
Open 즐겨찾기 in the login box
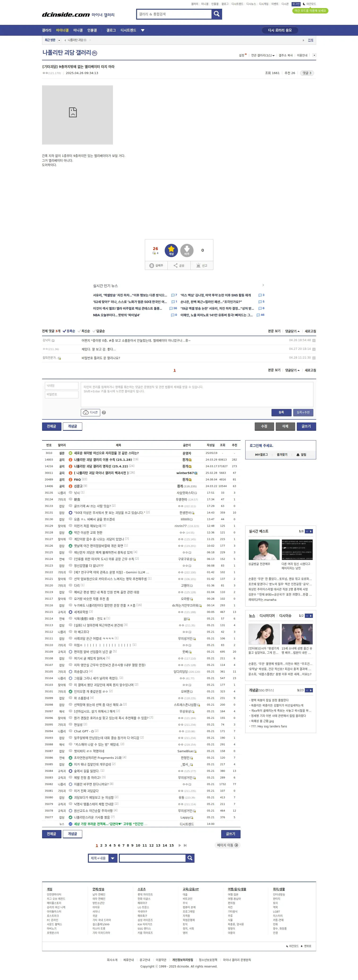282,455
